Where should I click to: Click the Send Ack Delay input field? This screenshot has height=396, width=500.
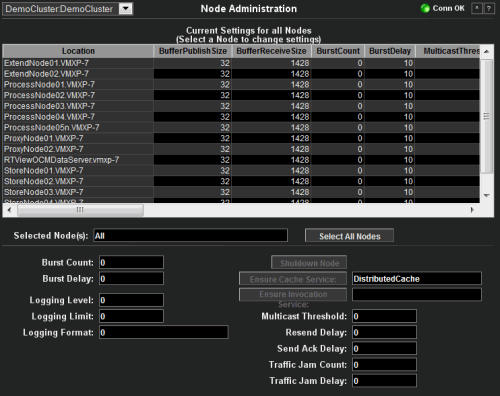384,348
